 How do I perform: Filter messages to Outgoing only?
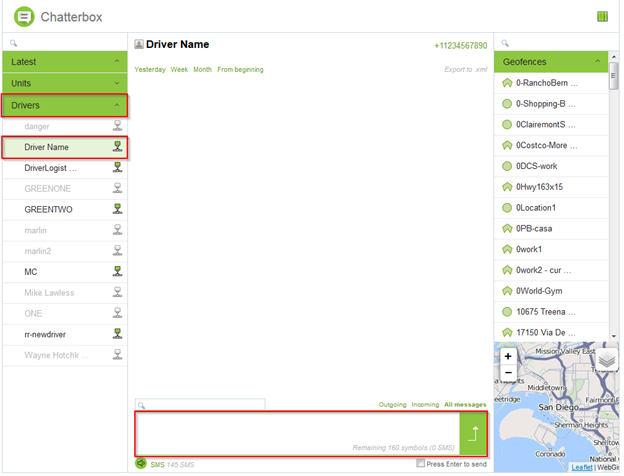point(392,405)
